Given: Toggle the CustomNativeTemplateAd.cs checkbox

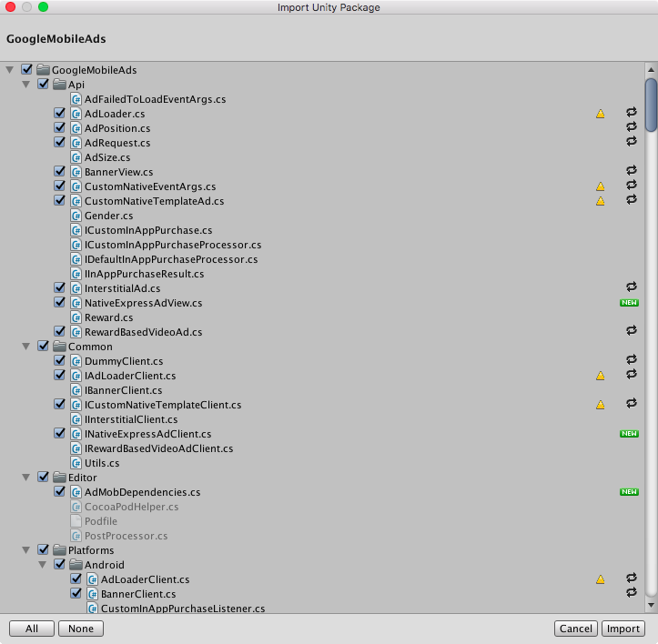Looking at the screenshot, I should [59, 200].
